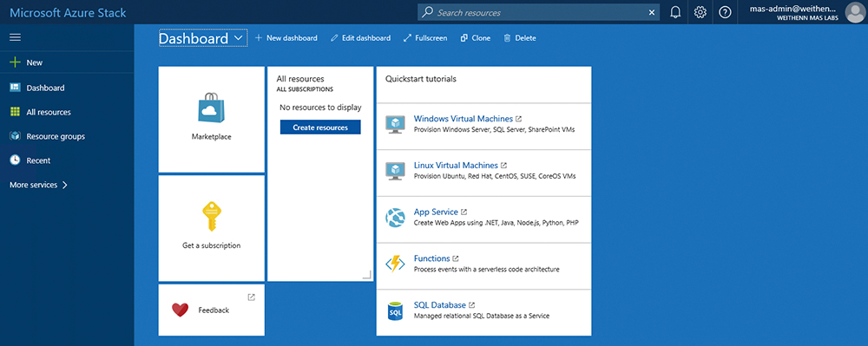
Task: Open portal settings gear icon
Action: point(700,12)
